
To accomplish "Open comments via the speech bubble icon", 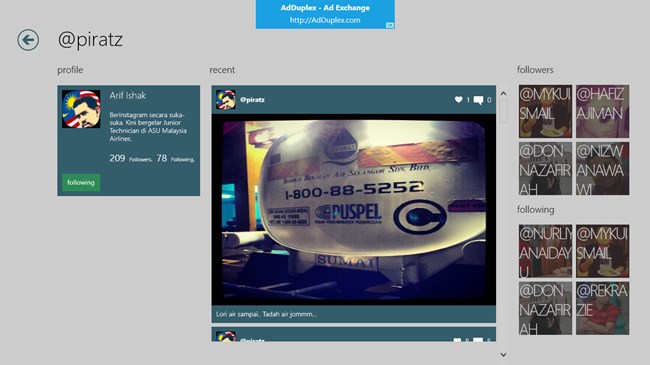I will point(478,100).
